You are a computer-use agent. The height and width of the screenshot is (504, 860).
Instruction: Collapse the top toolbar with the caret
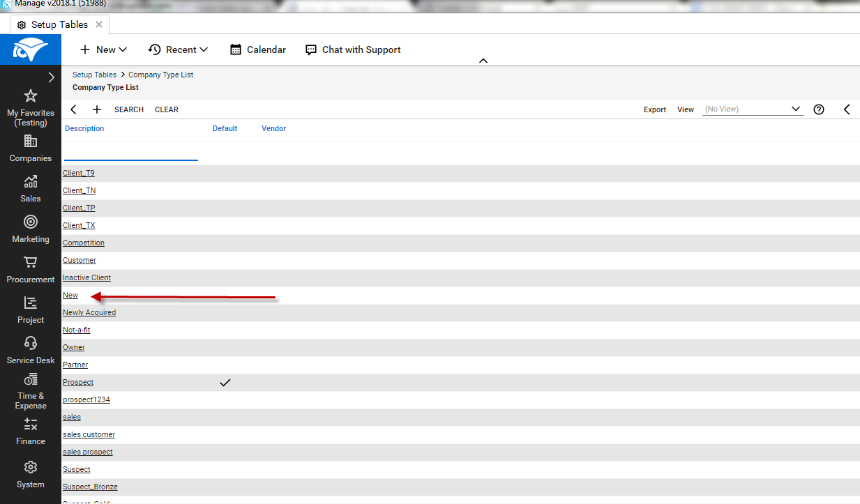tap(483, 61)
